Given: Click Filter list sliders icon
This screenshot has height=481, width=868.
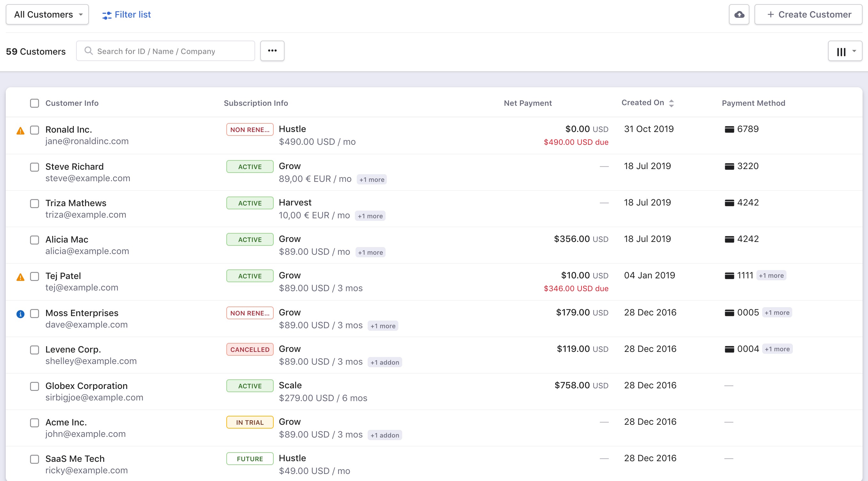Looking at the screenshot, I should (x=107, y=15).
